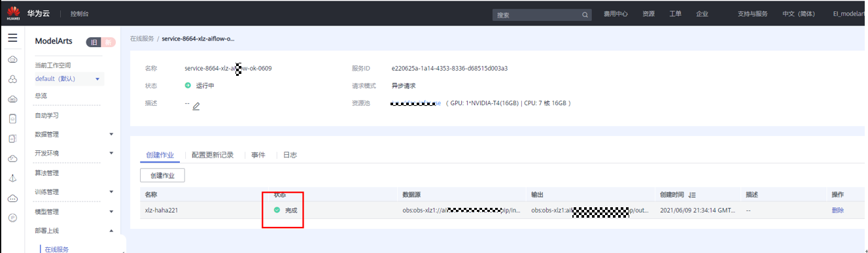
Task: Open 支持与服务 menu
Action: 752,14
